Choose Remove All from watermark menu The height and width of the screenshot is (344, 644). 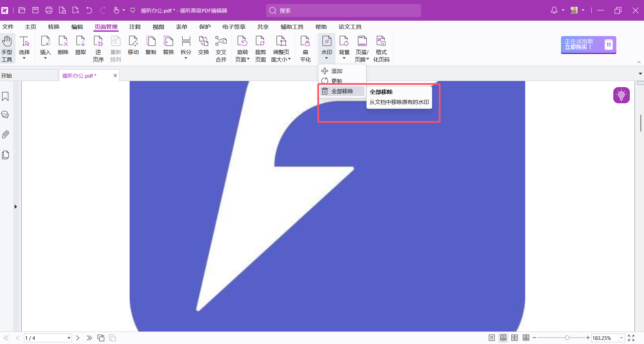(342, 91)
